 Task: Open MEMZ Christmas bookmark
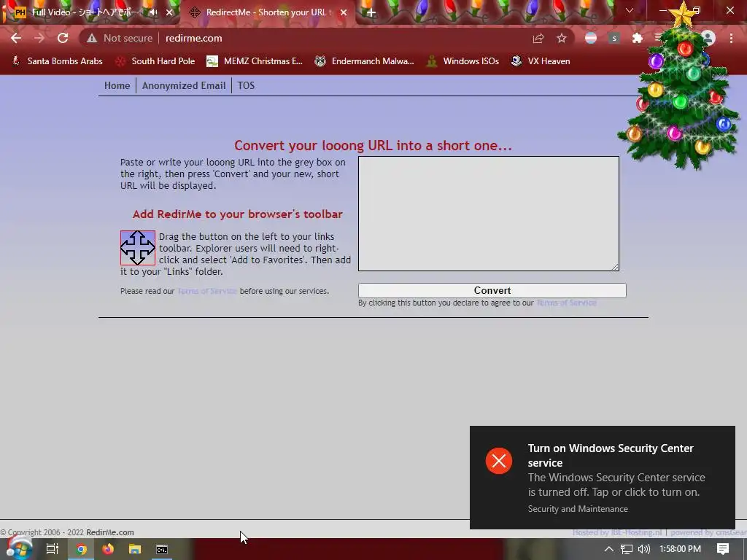pyautogui.click(x=255, y=61)
